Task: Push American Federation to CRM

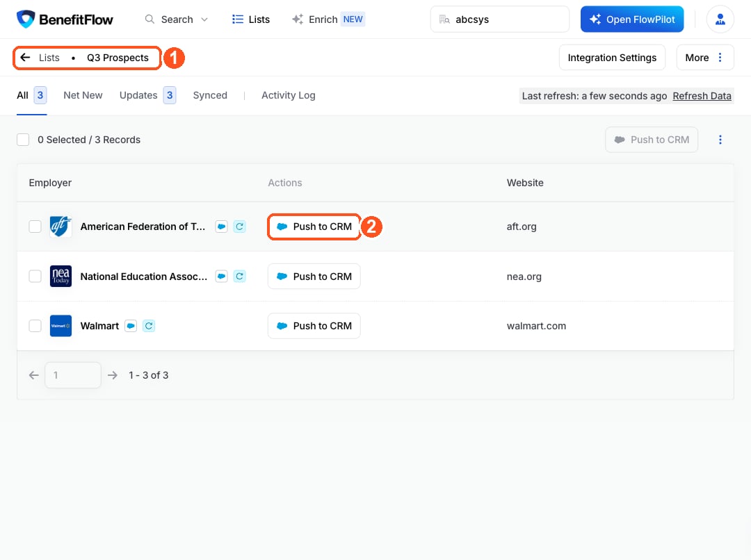Action: pos(314,227)
